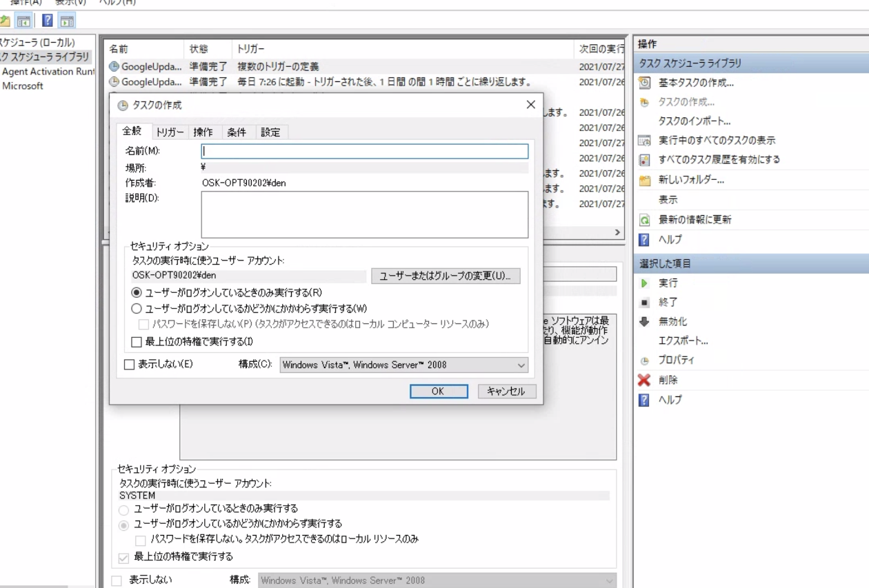Click the show all running tasks icon
Image resolution: width=869 pixels, height=588 pixels.
tap(644, 141)
